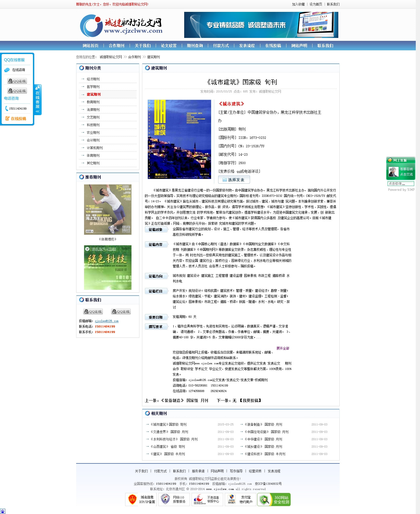420x514 pixels.
Task: Click the left QQ在线 icon under 联系我们 box
Action: pyautogui.click(x=93, y=311)
